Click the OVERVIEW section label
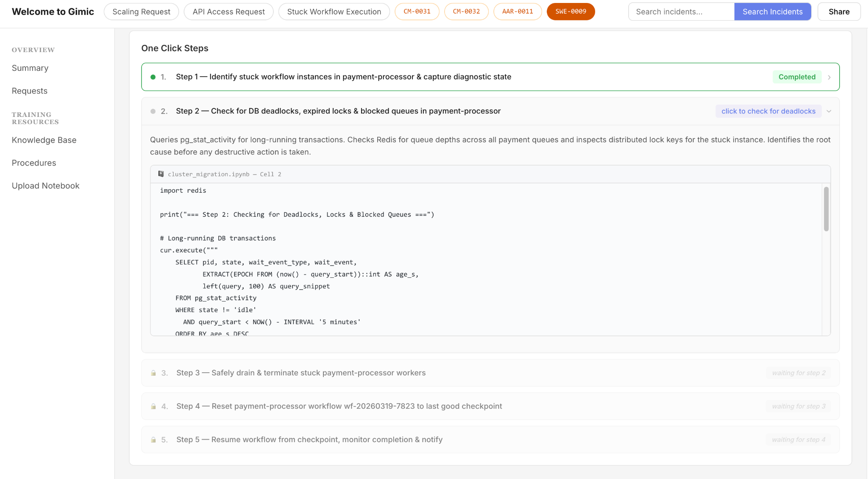Viewport: 868px width, 479px height. (33, 50)
